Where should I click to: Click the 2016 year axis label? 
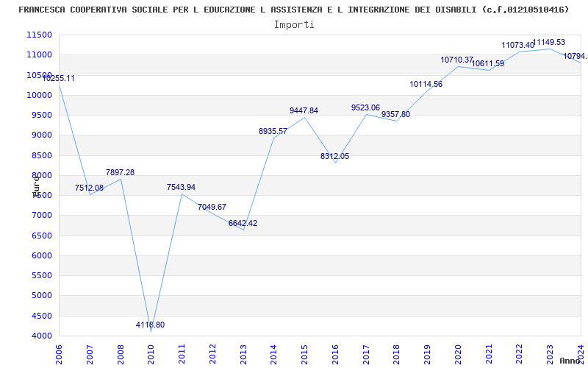click(x=335, y=355)
